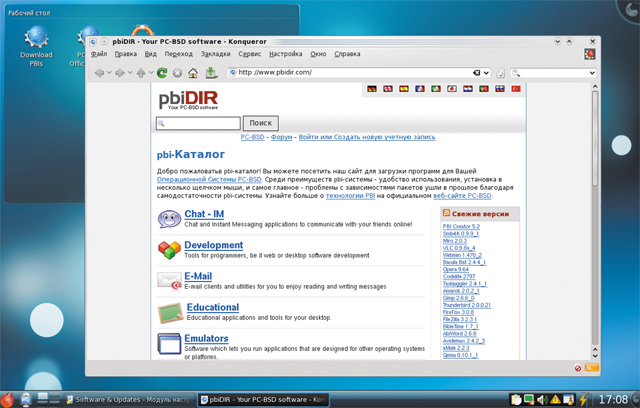Click the pbiDIR site search input field
Viewport: 640px width, 408px height.
[198, 123]
